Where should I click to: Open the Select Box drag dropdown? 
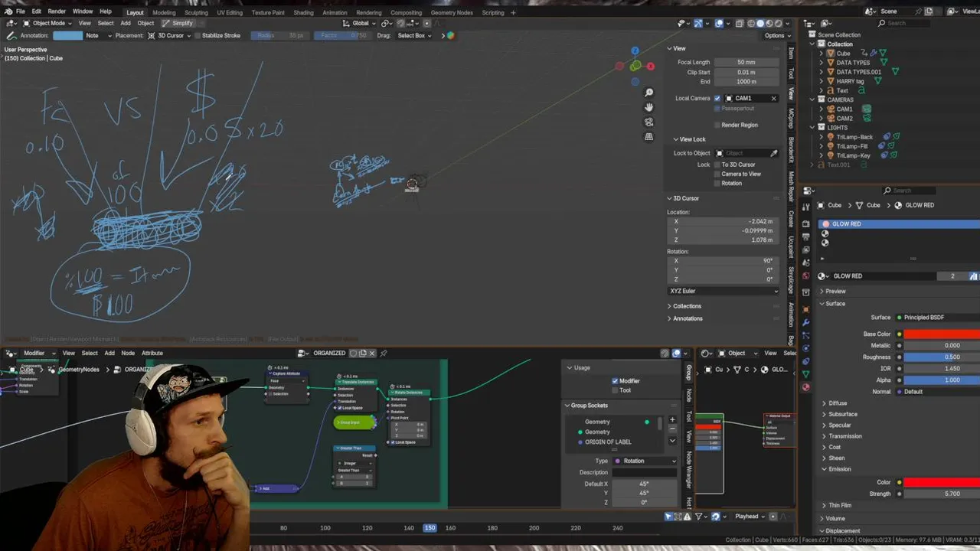414,35
